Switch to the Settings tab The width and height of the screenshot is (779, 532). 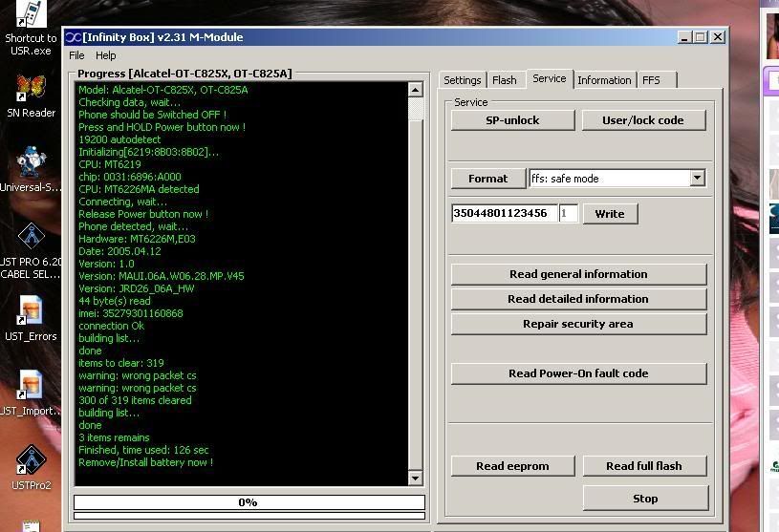462,80
